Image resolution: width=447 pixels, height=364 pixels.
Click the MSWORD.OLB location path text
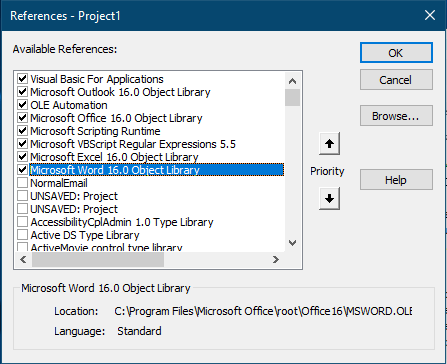click(x=263, y=311)
